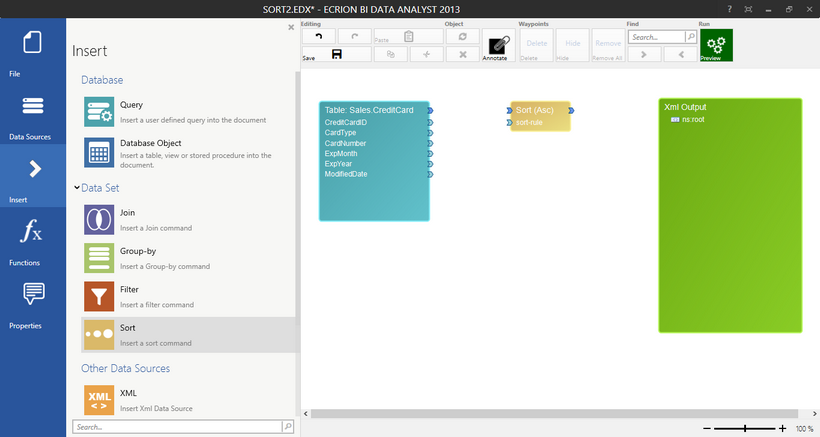Insert a Group-by command
This screenshot has width=820, height=437.
coord(188,258)
